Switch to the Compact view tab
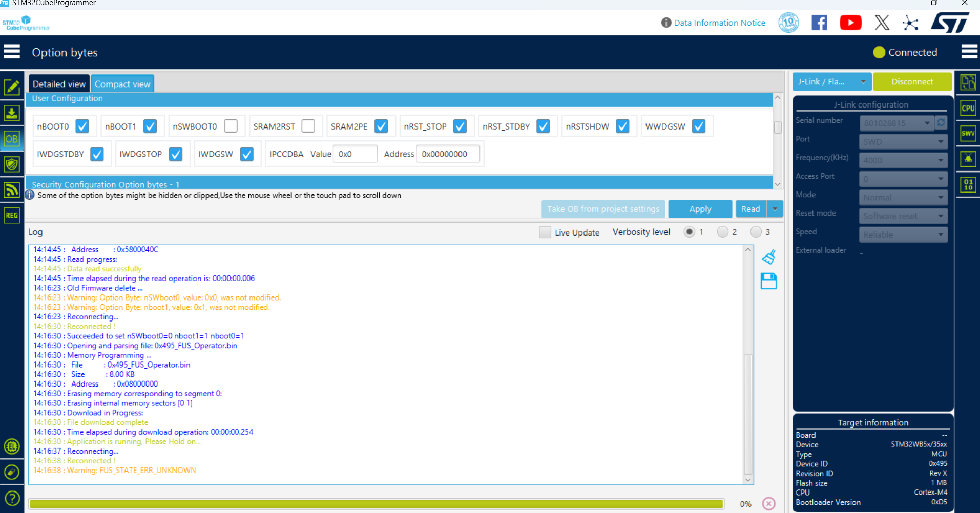The width and height of the screenshot is (980, 513). pyautogui.click(x=122, y=83)
